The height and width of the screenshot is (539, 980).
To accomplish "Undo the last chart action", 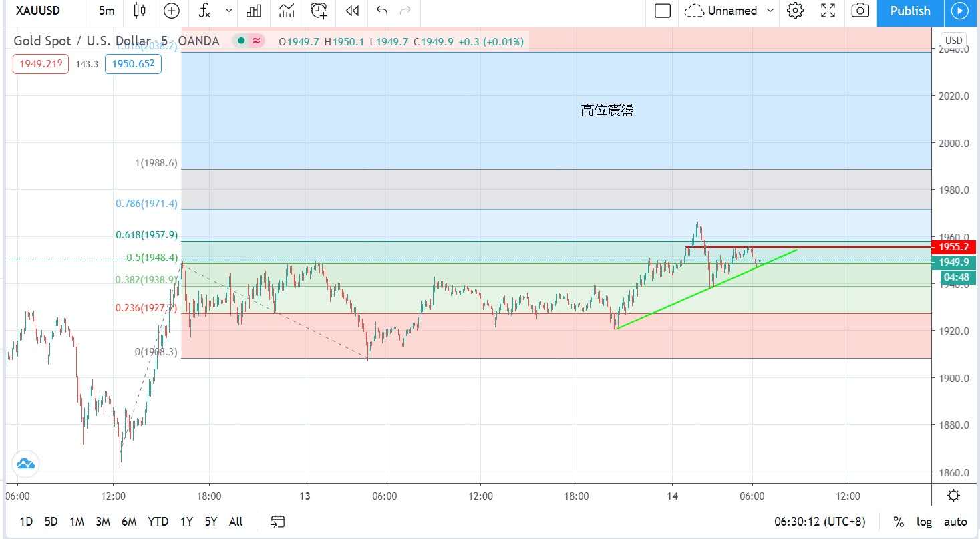I will click(x=382, y=11).
